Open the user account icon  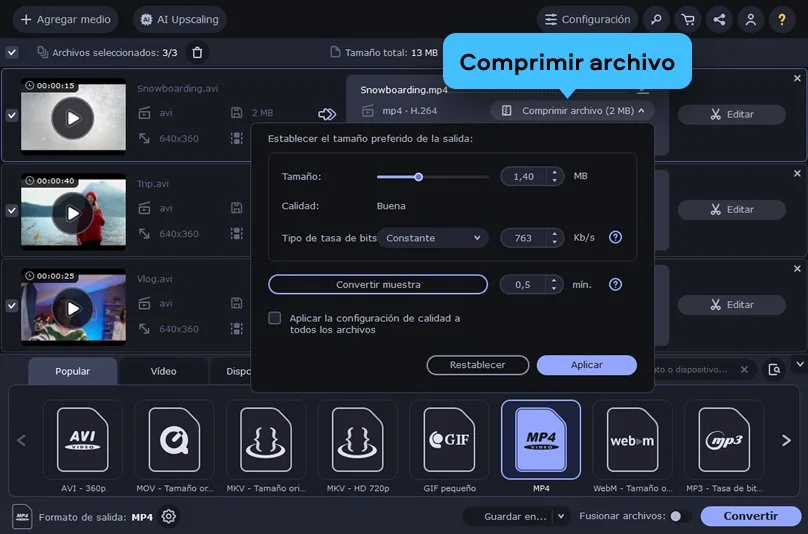(x=751, y=20)
